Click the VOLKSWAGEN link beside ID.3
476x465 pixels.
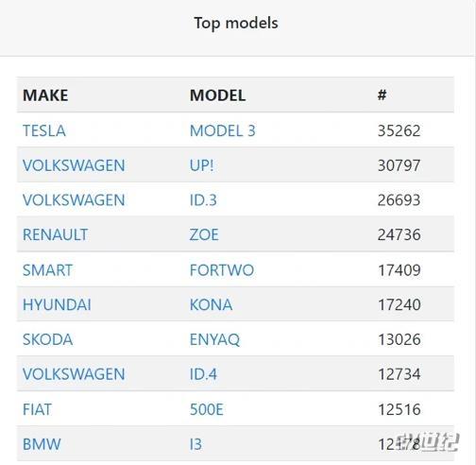(74, 200)
